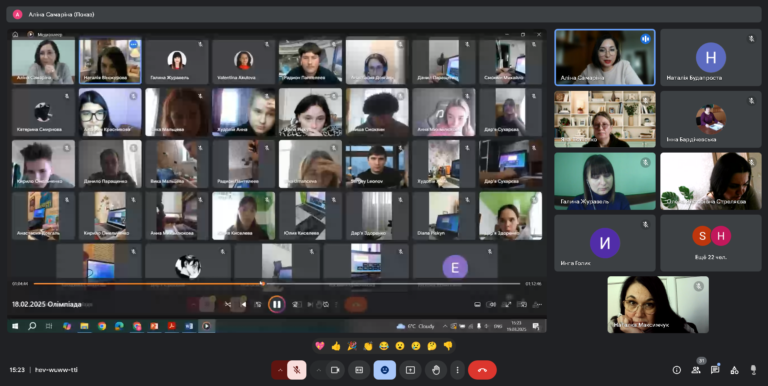Show the participants people panel

click(696, 370)
